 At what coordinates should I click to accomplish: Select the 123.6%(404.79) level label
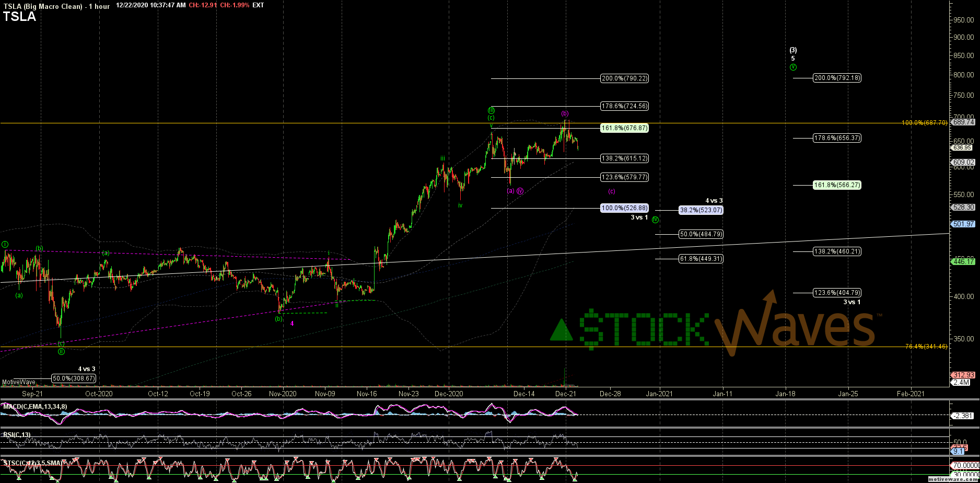click(837, 293)
